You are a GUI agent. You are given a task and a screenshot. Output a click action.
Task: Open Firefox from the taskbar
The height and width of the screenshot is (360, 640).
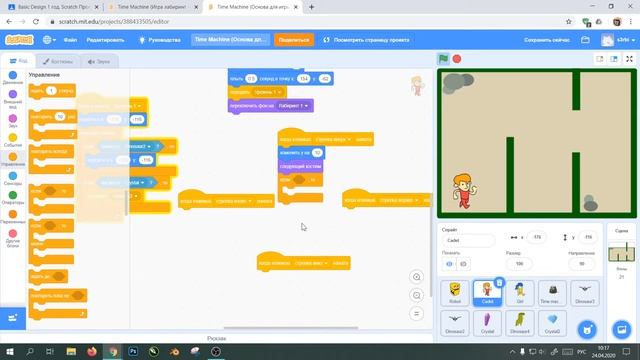click(x=92, y=351)
